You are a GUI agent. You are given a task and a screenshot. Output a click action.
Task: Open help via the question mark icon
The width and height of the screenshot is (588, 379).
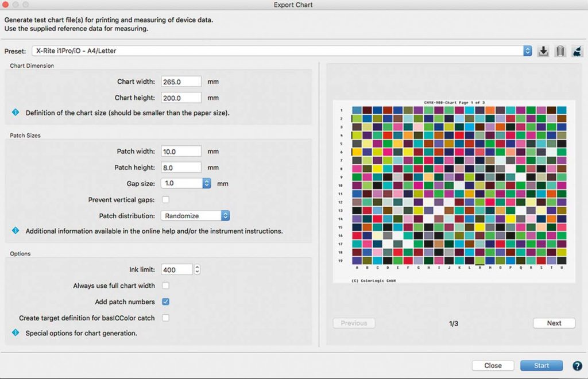click(x=577, y=365)
